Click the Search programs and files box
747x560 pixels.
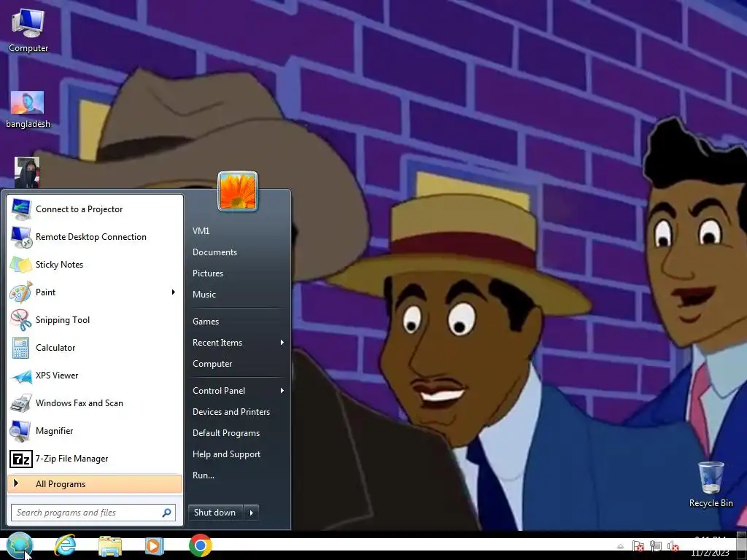point(93,513)
